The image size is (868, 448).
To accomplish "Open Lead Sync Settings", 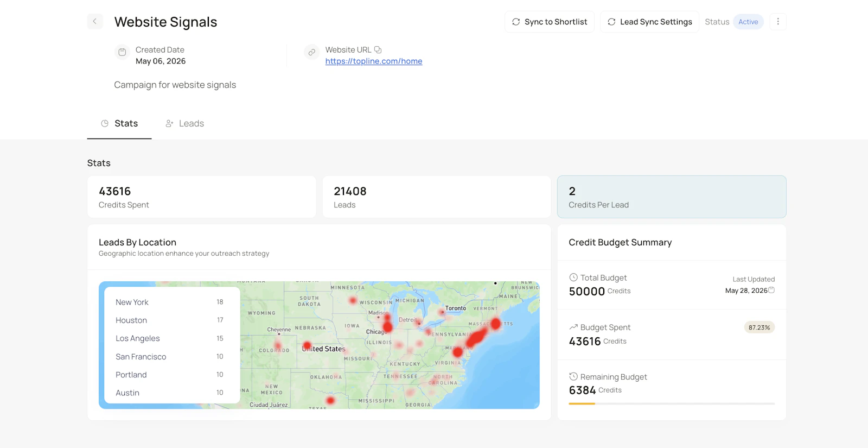I will tap(650, 22).
